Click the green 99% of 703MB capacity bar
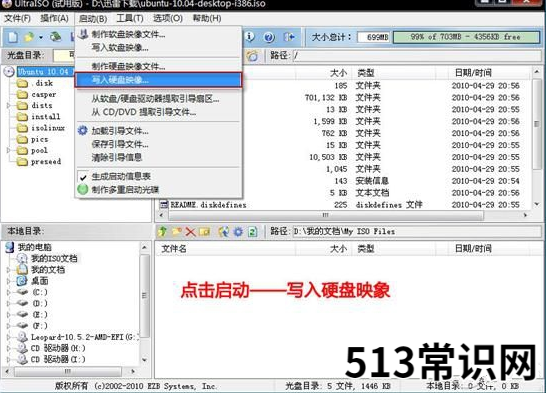Viewport: 546px width, 393px height. (466, 37)
